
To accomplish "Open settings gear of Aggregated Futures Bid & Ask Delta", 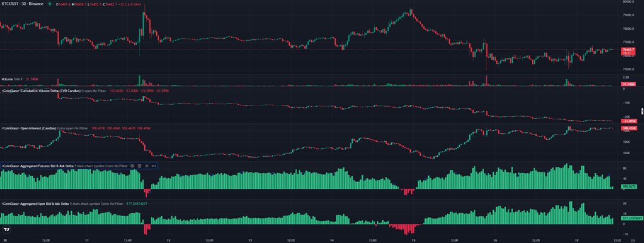I will point(140,166).
